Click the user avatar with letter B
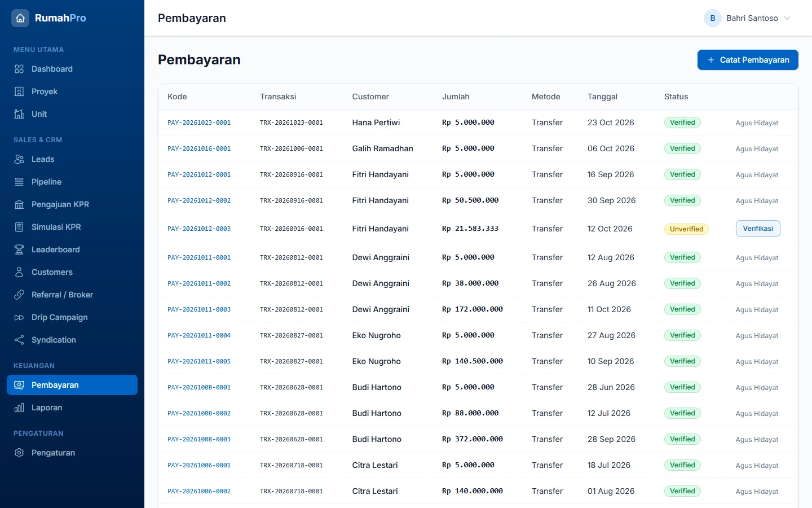The width and height of the screenshot is (812, 508). point(713,18)
